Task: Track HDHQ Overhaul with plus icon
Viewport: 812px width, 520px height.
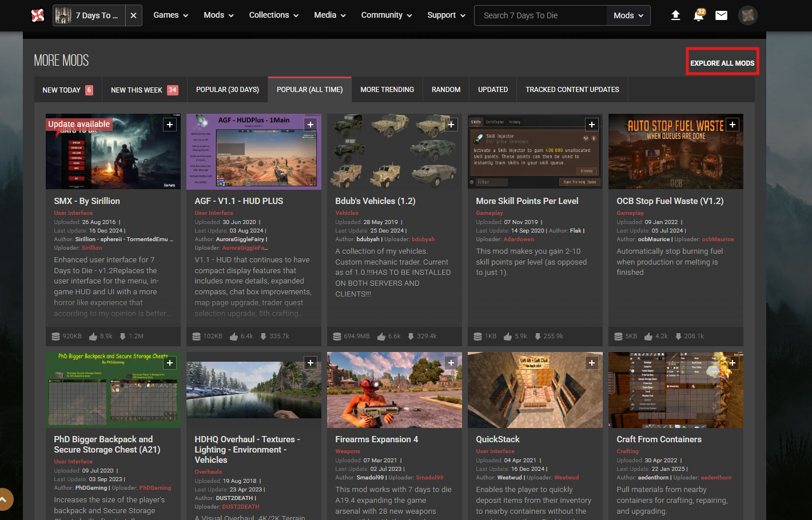Action: click(x=311, y=363)
